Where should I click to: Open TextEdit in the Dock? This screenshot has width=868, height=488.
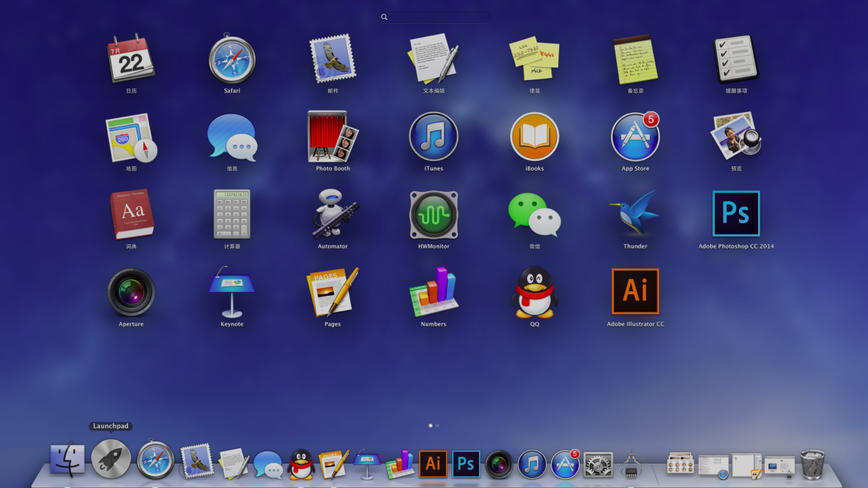(x=233, y=463)
